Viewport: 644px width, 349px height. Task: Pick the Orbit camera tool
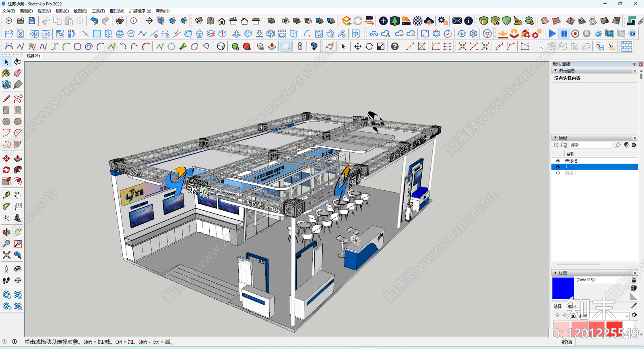pyautogui.click(x=6, y=232)
